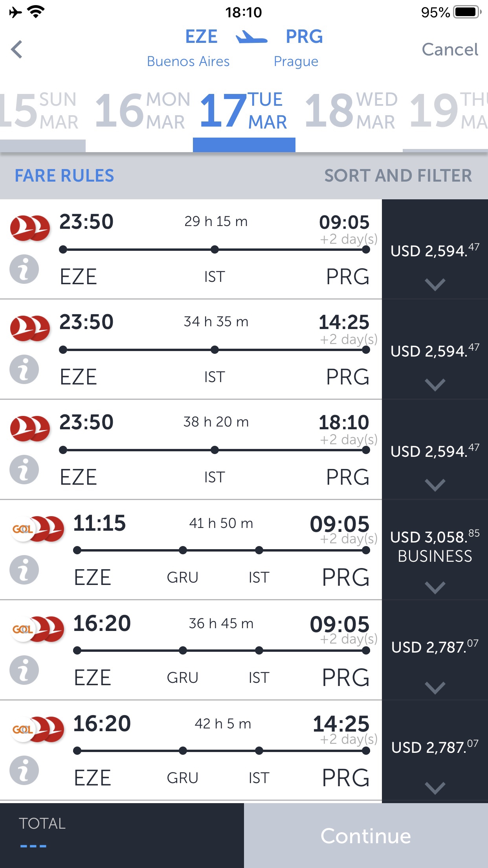
Task: Expand the USD 3,058.85 Business fare
Action: point(435,587)
